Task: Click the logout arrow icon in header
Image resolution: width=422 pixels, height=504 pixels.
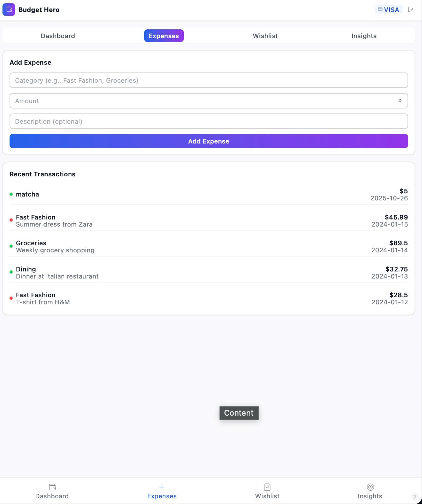Action: (411, 9)
